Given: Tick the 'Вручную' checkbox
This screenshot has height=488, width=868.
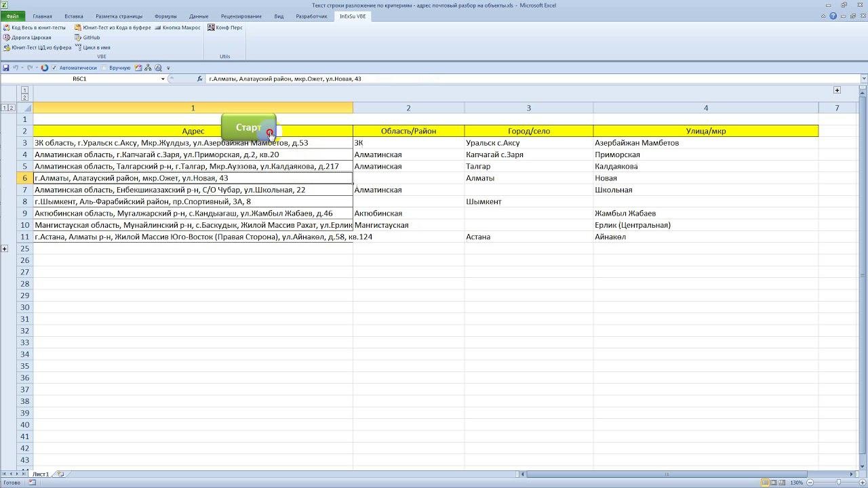Looking at the screenshot, I should [x=104, y=68].
